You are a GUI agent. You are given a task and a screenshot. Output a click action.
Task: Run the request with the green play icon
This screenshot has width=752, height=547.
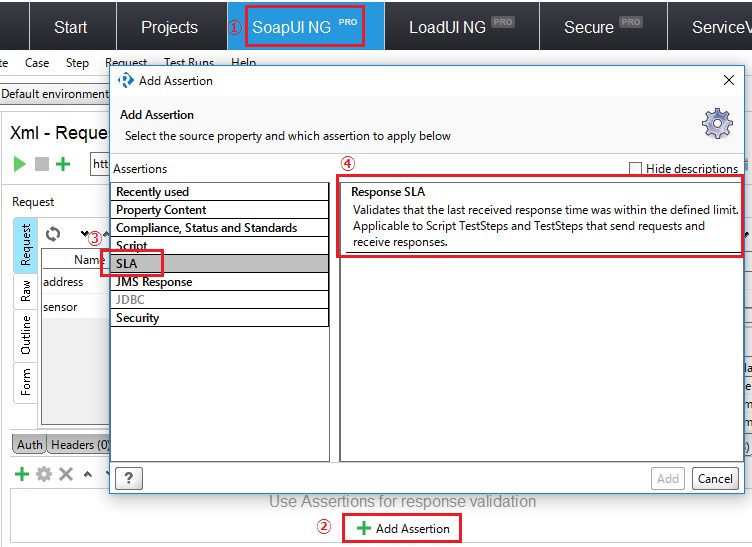tap(19, 164)
